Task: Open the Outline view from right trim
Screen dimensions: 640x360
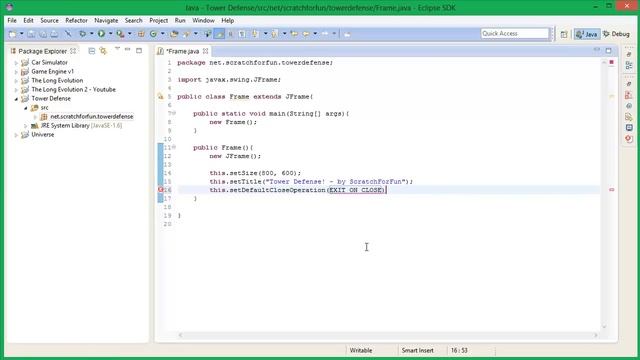Action: click(629, 65)
